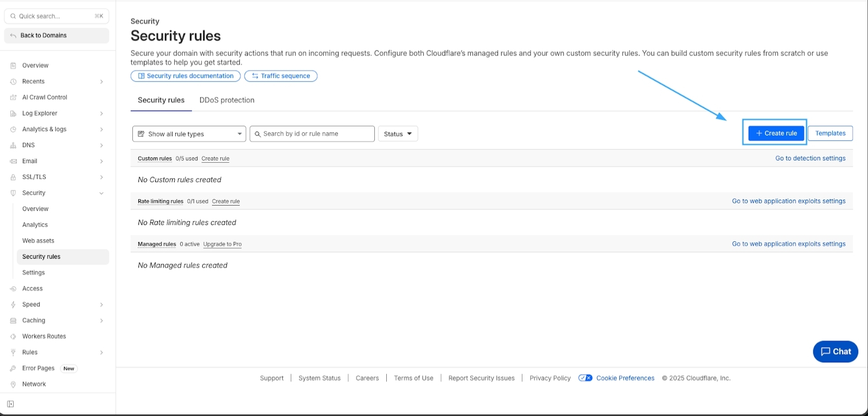This screenshot has width=868, height=416.
Task: Click the Email envelope icon in sidebar
Action: click(13, 161)
